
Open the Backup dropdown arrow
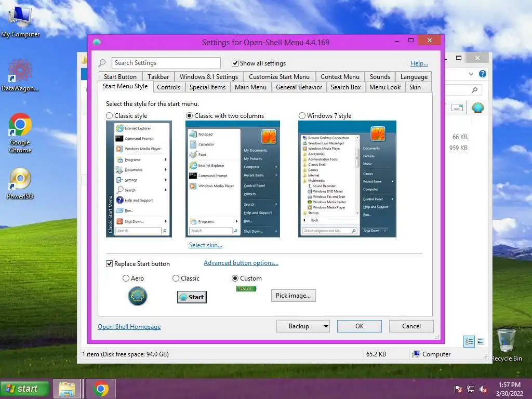tap(326, 326)
